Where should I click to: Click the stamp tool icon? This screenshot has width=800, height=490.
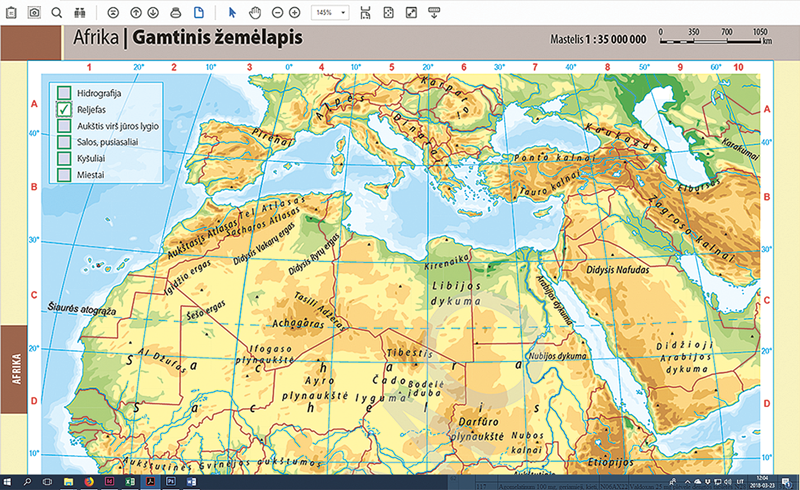tap(176, 13)
